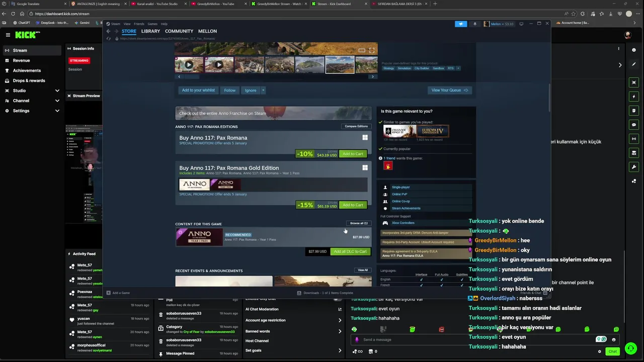This screenshot has height=362, width=644.
Task: Click Browse all (1) DLC link
Action: (x=359, y=223)
